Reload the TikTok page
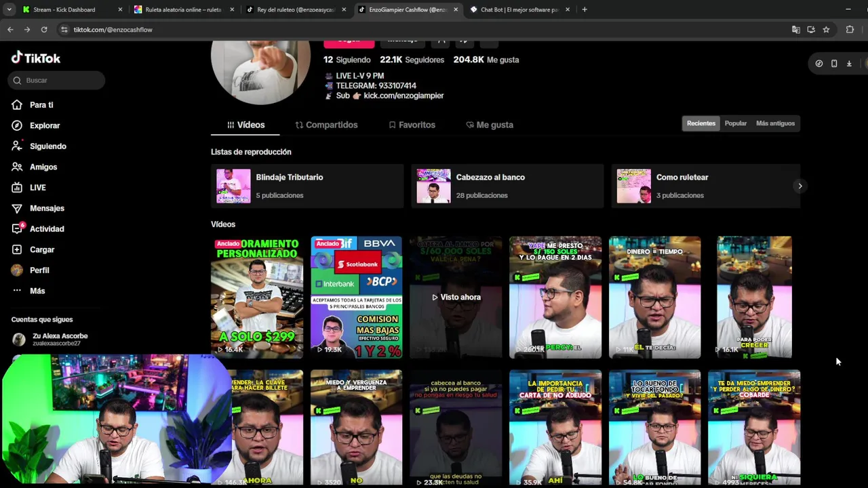This screenshot has width=868, height=488. [x=44, y=30]
